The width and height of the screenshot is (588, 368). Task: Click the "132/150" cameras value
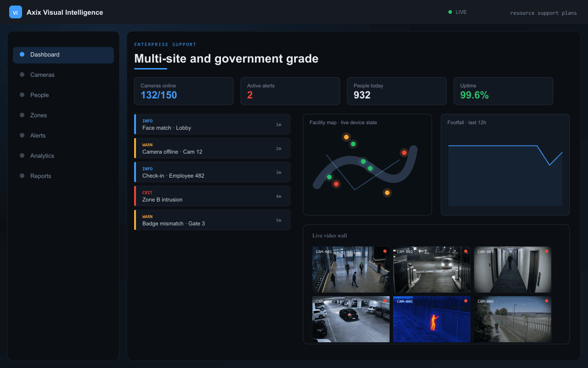coord(158,95)
